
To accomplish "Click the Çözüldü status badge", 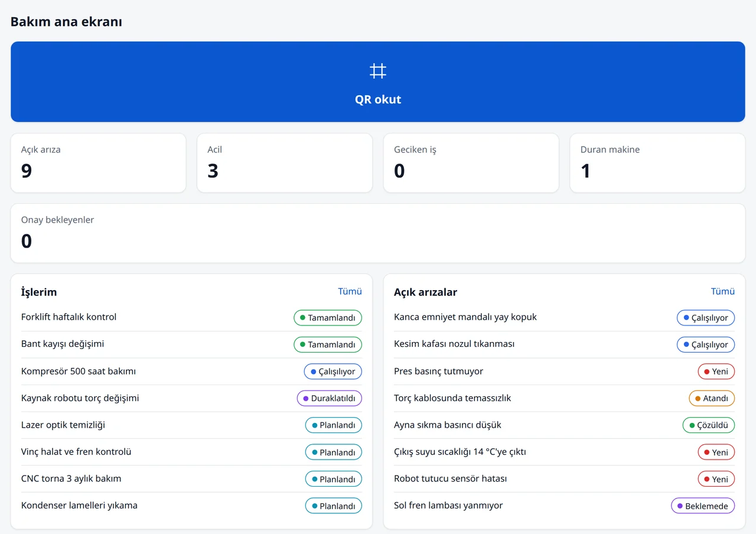I will [709, 425].
